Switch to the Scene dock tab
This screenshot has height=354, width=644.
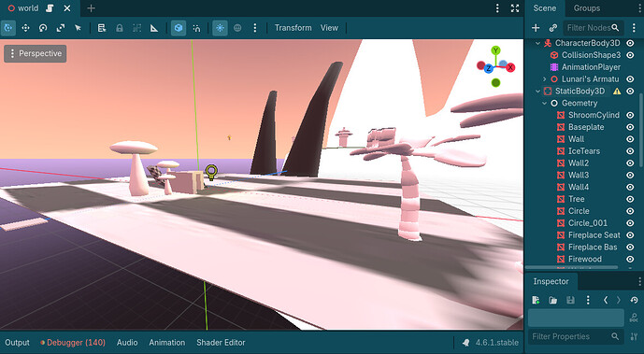click(x=545, y=8)
